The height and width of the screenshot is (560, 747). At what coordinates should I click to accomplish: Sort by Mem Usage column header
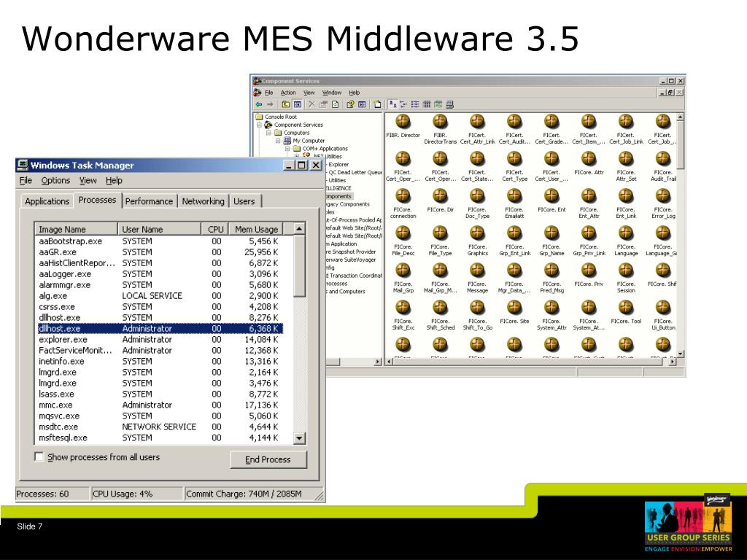pos(256,229)
